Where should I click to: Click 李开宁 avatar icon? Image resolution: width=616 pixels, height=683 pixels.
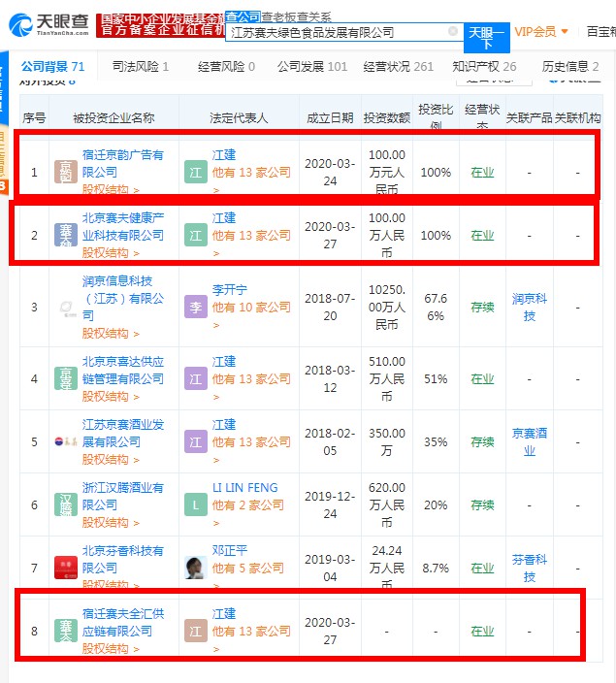(x=196, y=308)
